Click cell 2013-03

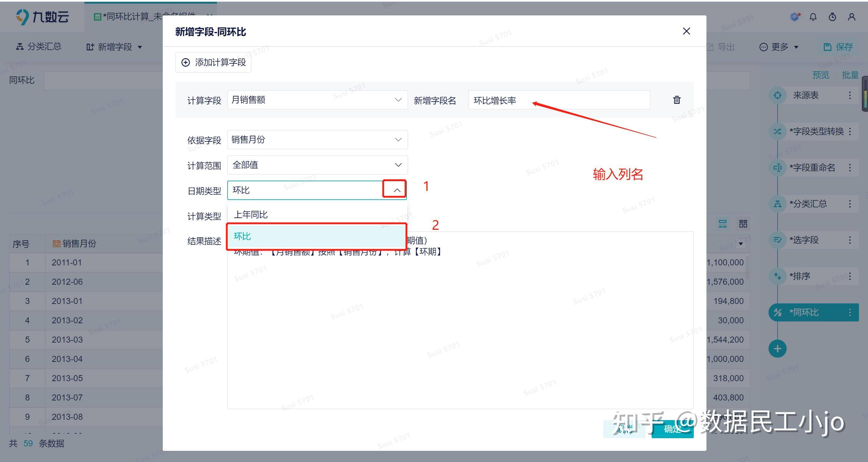[x=67, y=340]
